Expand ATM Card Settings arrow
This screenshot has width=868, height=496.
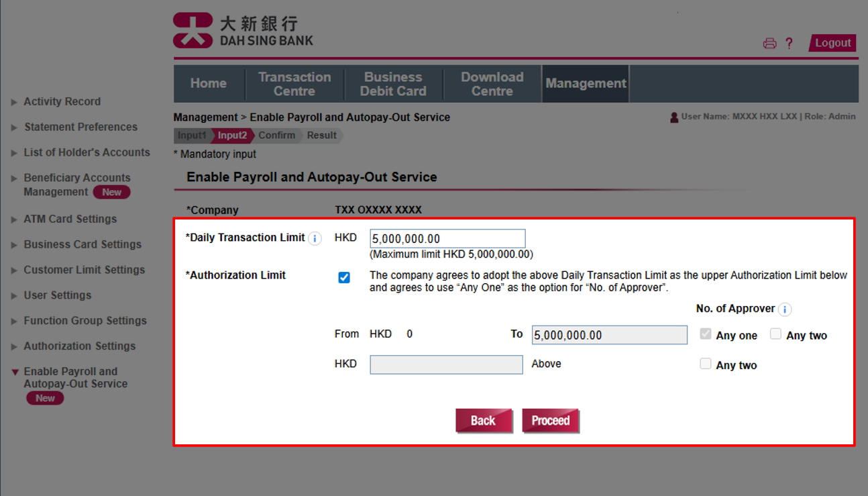point(14,219)
